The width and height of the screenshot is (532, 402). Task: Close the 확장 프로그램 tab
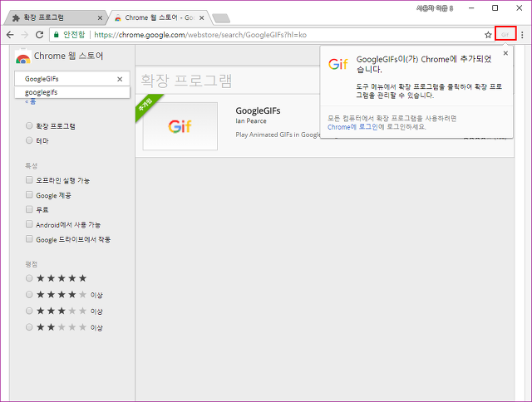pos(100,18)
